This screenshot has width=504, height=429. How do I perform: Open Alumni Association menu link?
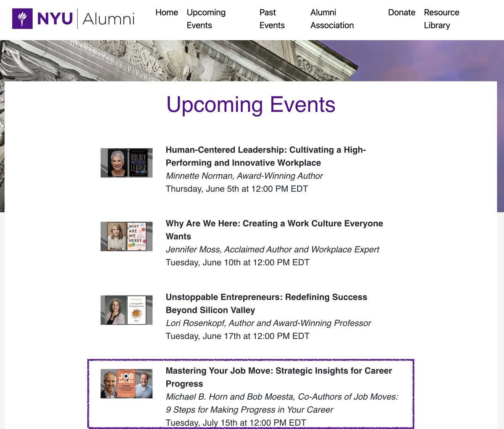click(x=332, y=19)
